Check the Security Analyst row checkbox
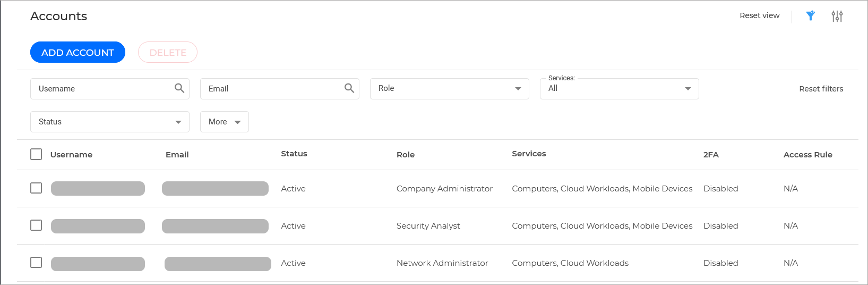Screen dimensions: 868x285 pyautogui.click(x=36, y=225)
